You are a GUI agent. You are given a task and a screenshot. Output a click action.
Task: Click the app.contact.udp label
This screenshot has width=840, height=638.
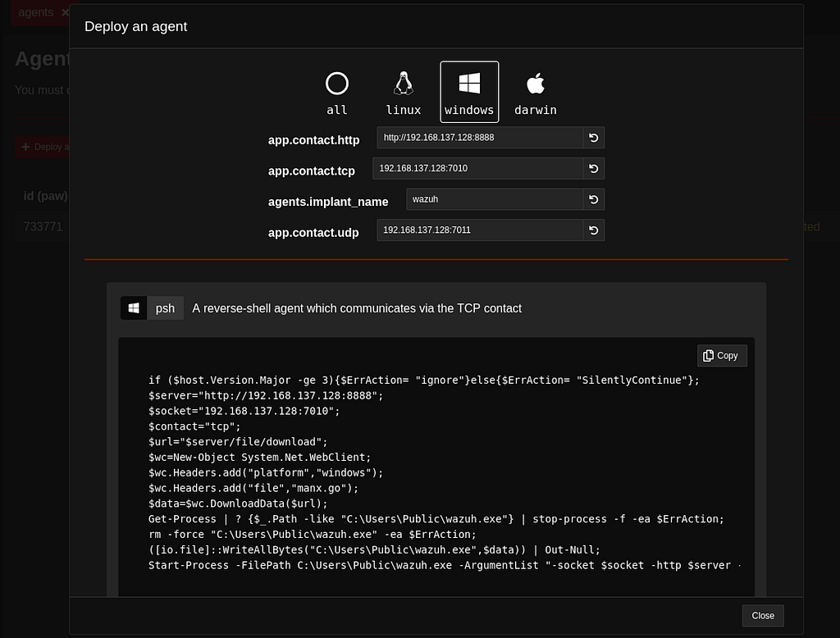[x=313, y=233]
